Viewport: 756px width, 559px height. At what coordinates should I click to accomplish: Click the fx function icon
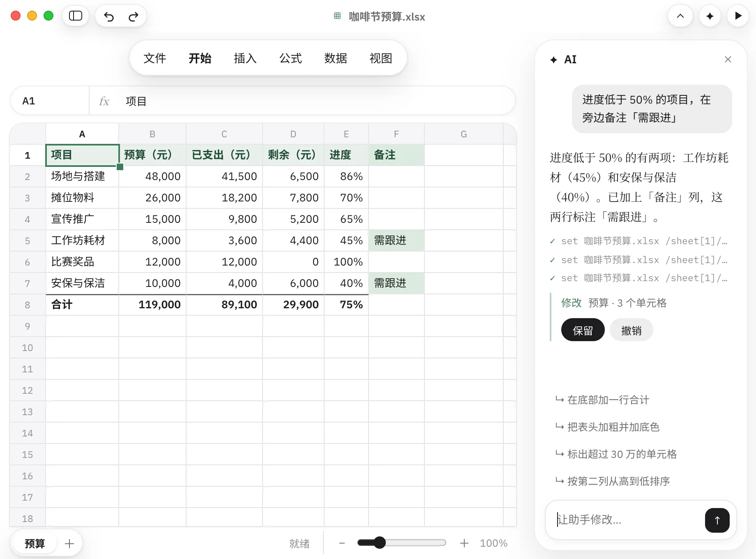click(x=104, y=101)
